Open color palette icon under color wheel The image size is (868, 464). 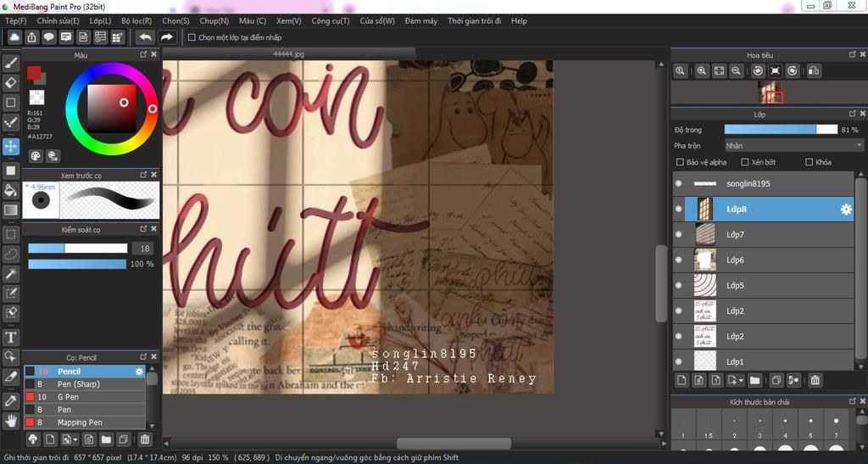point(36,156)
